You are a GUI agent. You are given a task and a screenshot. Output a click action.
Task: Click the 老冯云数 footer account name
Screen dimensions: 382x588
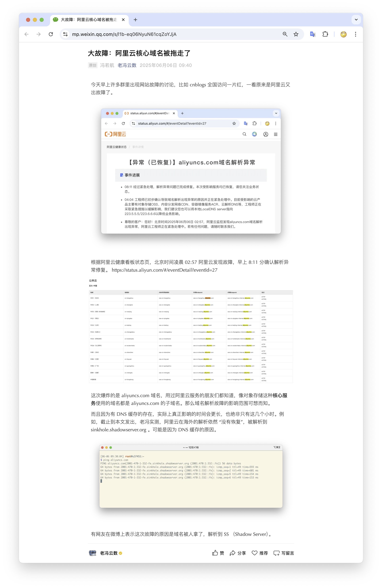coord(109,553)
